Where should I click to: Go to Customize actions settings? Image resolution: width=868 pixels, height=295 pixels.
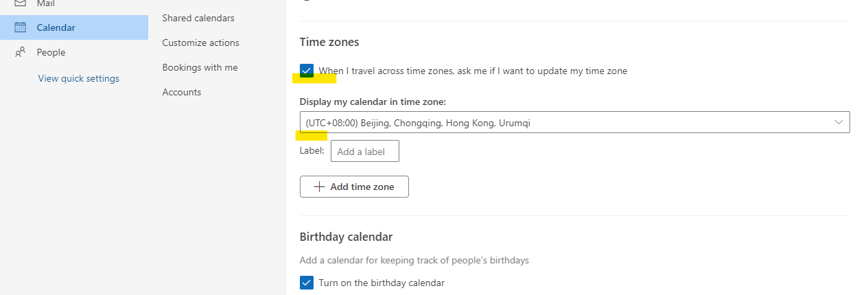(x=200, y=43)
